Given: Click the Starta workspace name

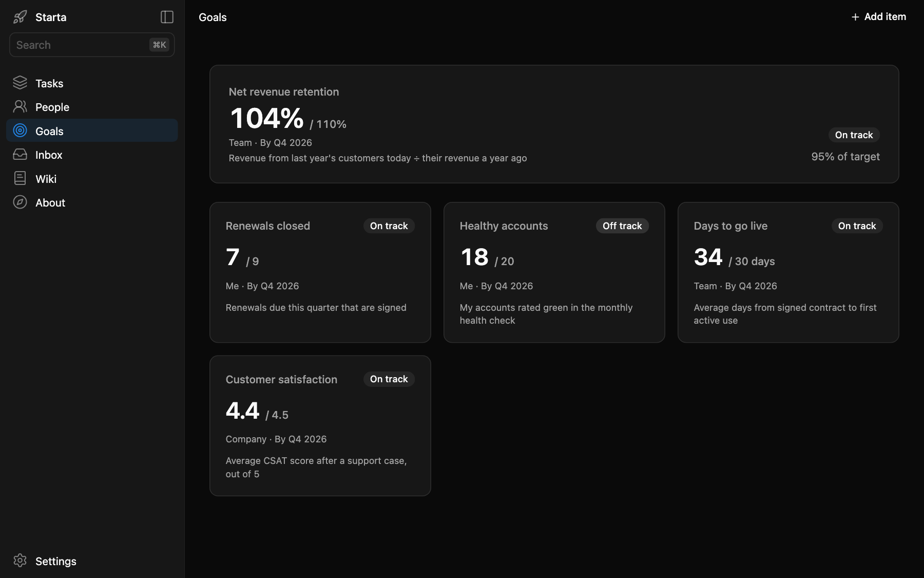Looking at the screenshot, I should click(x=51, y=17).
